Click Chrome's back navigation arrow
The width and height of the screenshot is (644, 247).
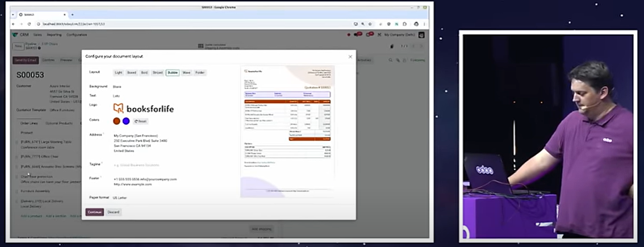tap(14, 24)
